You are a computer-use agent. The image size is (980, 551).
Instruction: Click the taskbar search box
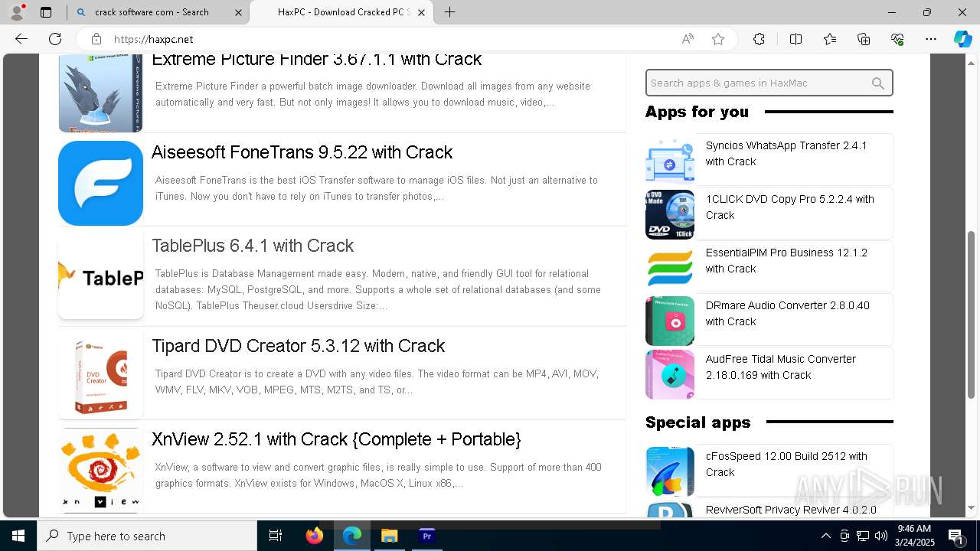click(147, 536)
